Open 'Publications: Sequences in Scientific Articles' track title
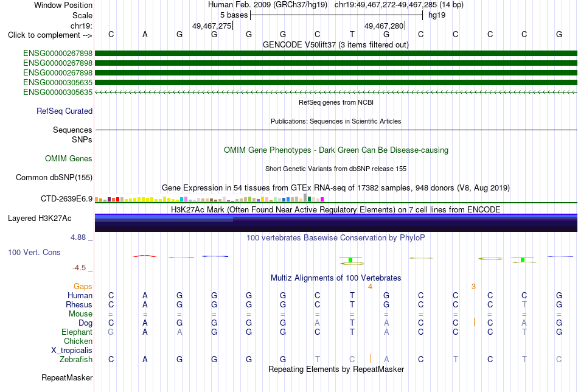This screenshot has height=392, width=578. tap(336, 121)
